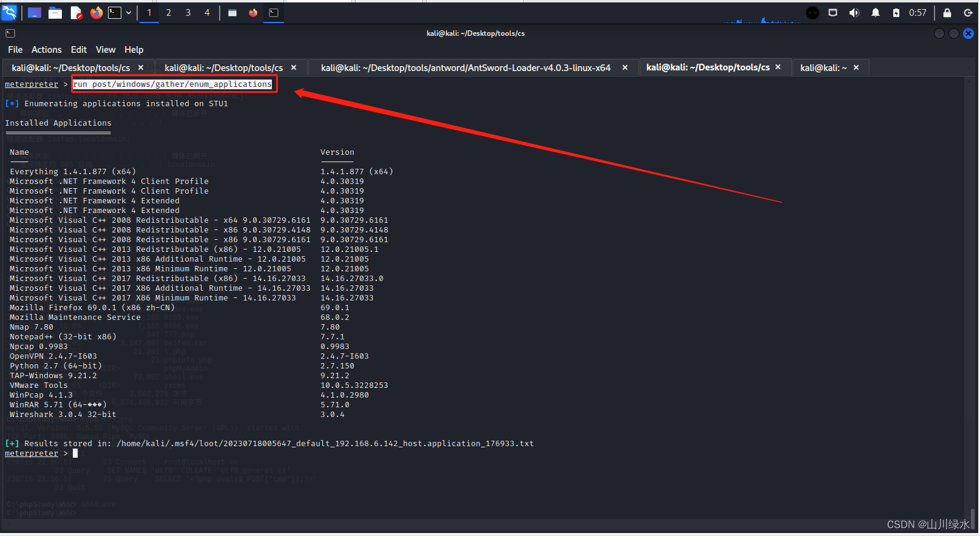Launch the text editor panel icon

click(76, 13)
